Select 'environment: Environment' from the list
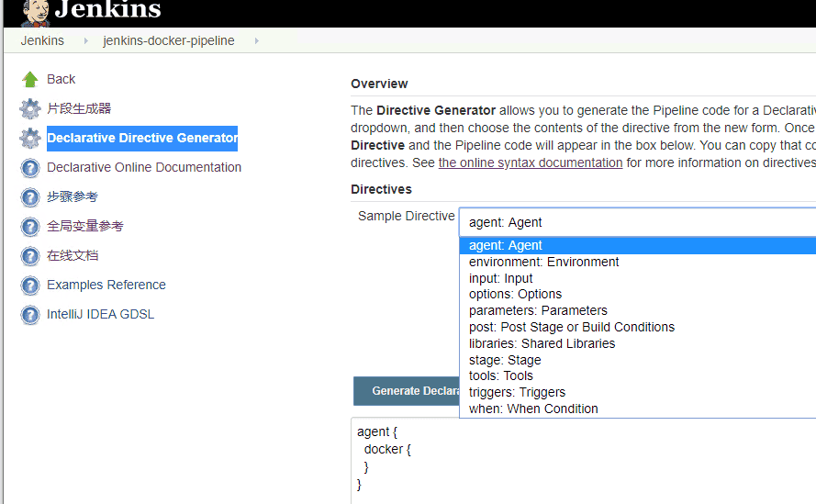Viewport: 816px width, 504px height. point(543,262)
